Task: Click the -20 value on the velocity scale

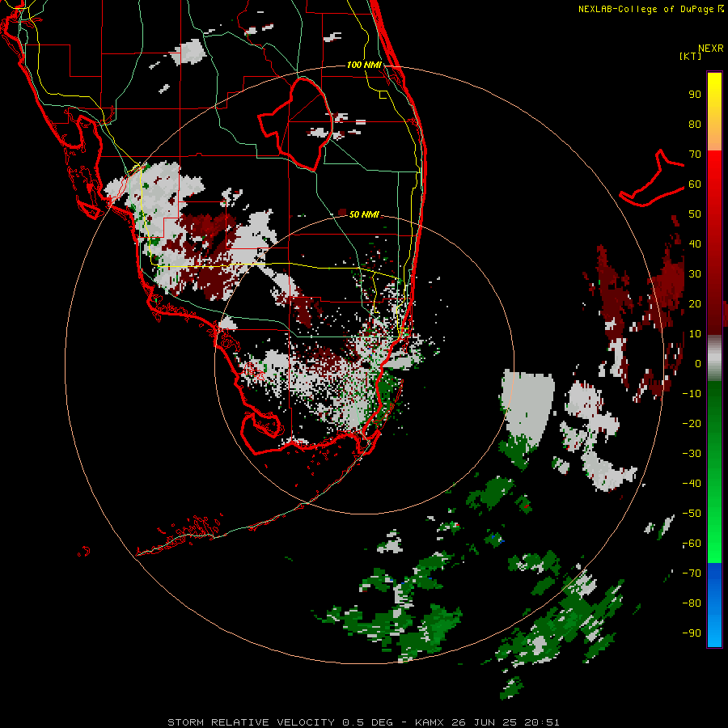Action: pos(692,423)
